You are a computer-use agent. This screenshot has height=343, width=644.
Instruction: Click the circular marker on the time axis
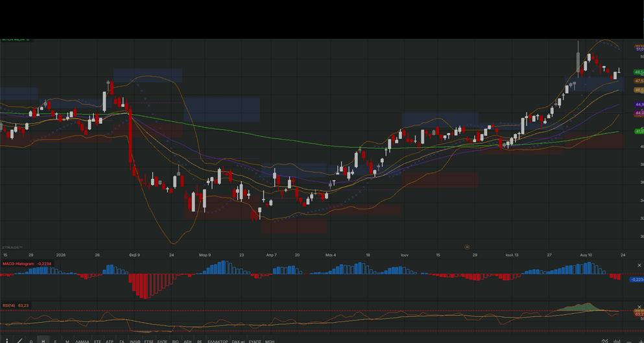[467, 247]
